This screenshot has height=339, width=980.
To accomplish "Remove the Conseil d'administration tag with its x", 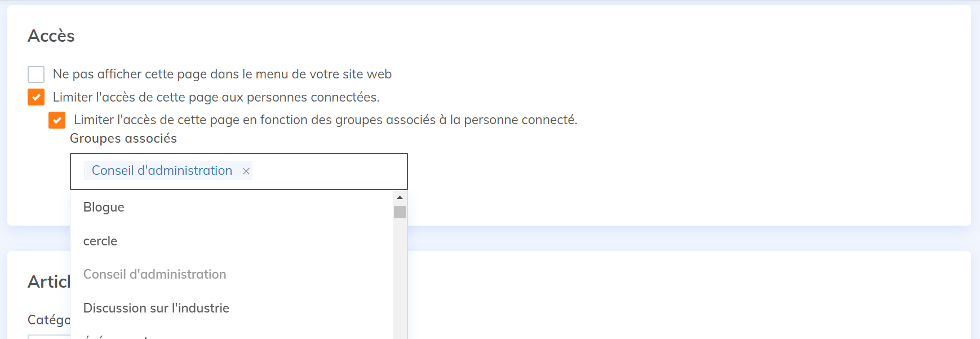I will 246,171.
